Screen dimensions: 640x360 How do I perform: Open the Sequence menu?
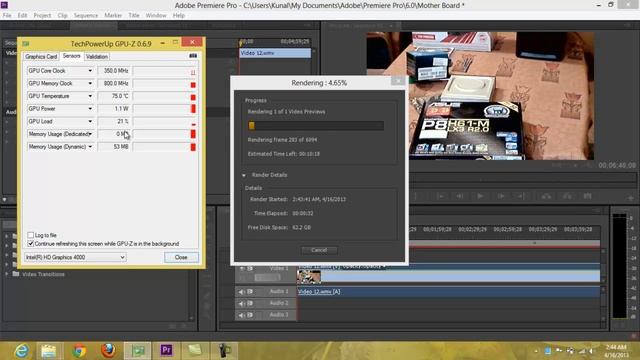(x=86, y=15)
